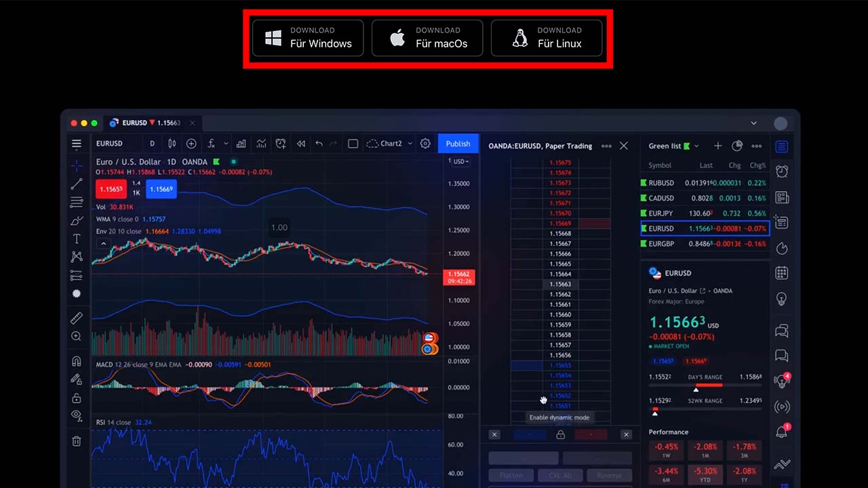
Task: Open the watchlist panel sidebar icon
Action: [781, 146]
